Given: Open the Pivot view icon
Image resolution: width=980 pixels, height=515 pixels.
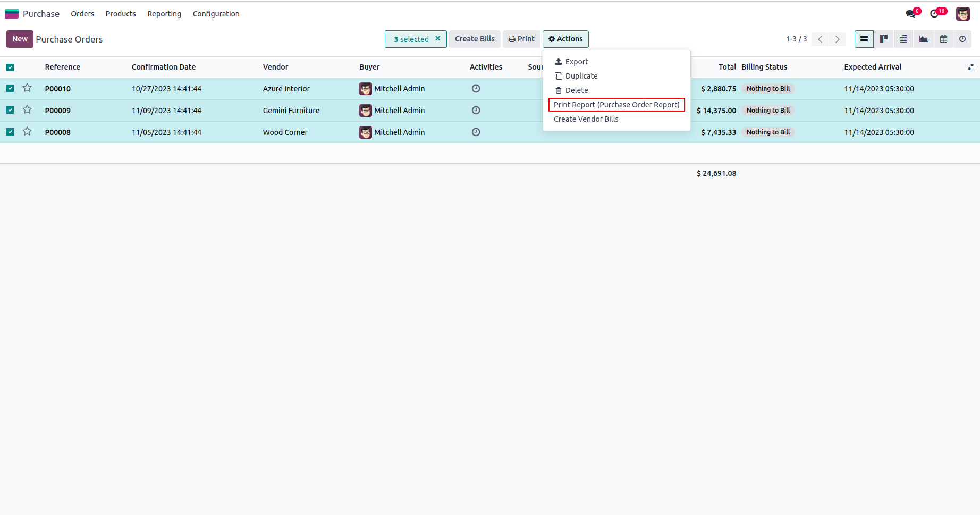Looking at the screenshot, I should (903, 39).
